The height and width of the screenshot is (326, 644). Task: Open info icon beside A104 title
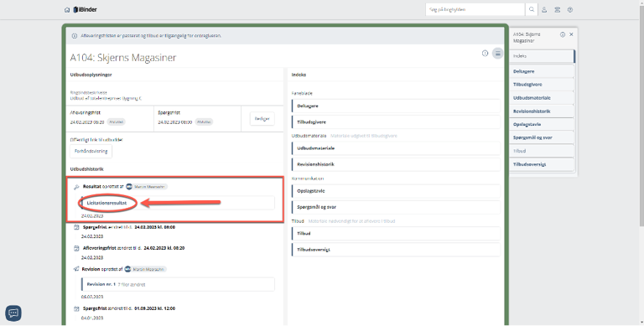(x=485, y=54)
